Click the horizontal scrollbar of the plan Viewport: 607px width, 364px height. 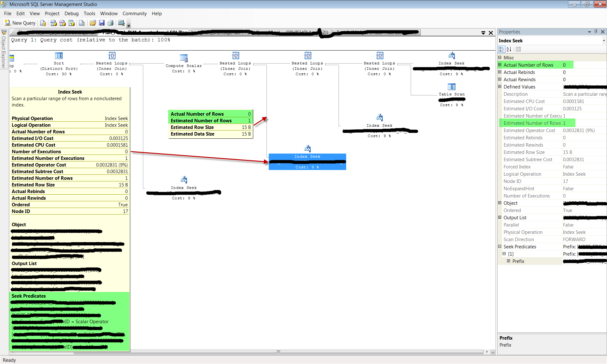coord(278,352)
